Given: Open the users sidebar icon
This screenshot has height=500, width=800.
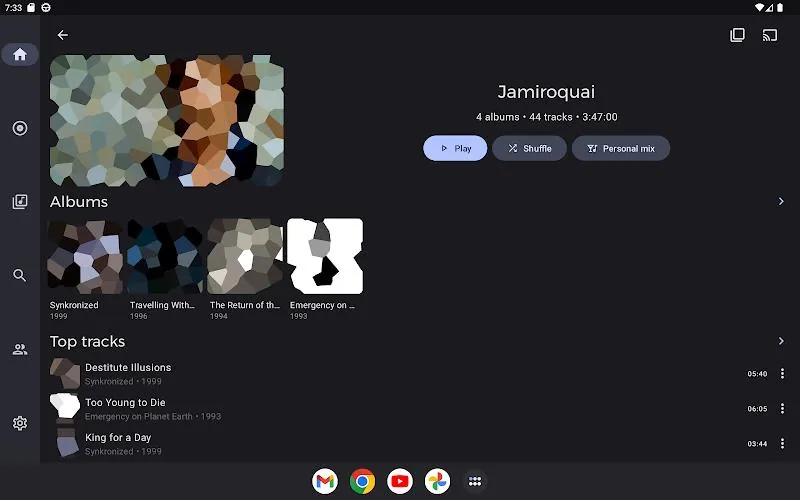Looking at the screenshot, I should click(x=20, y=349).
